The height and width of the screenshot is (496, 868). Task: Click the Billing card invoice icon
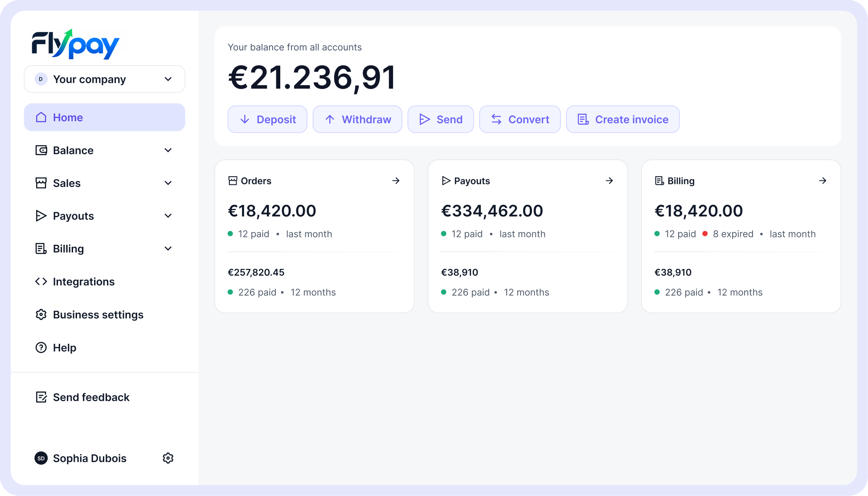pyautogui.click(x=659, y=180)
